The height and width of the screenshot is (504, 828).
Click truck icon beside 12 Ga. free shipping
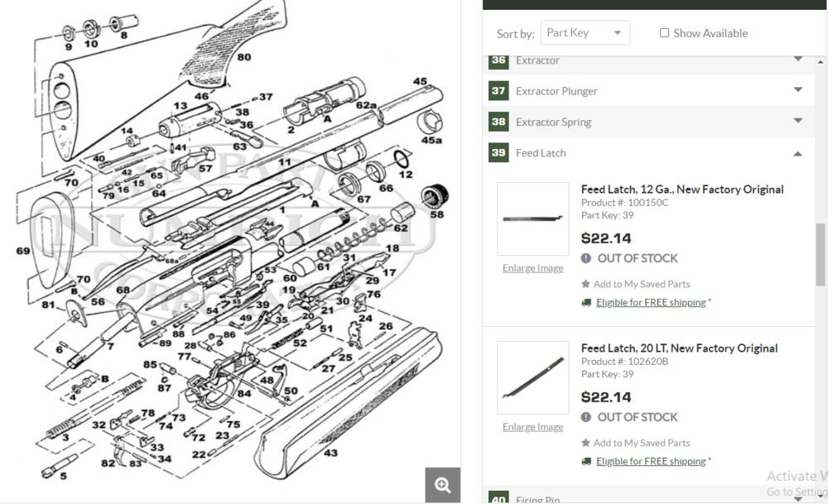tap(586, 302)
